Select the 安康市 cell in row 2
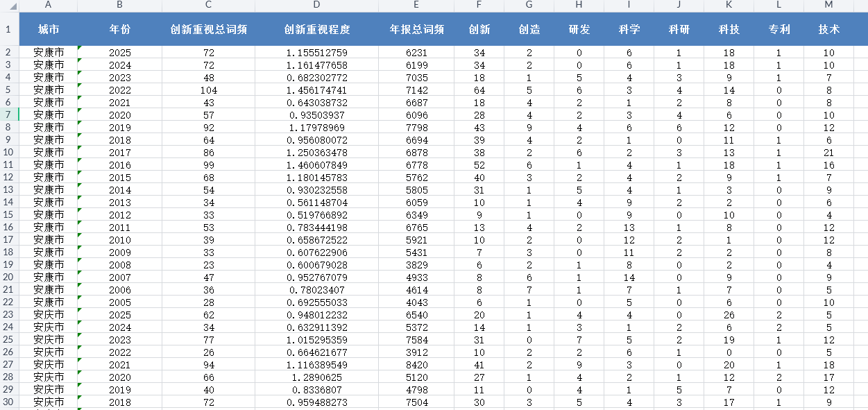The height and width of the screenshot is (410, 868). tap(48, 52)
